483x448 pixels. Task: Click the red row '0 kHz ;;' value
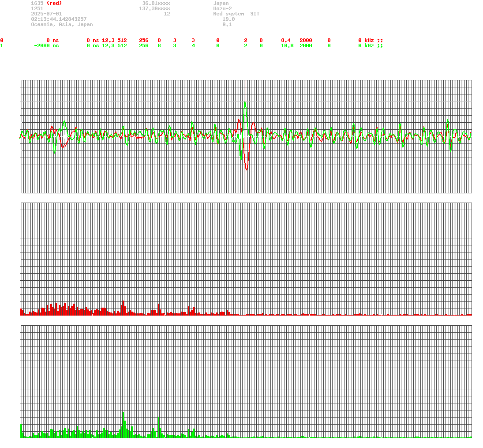point(371,40)
